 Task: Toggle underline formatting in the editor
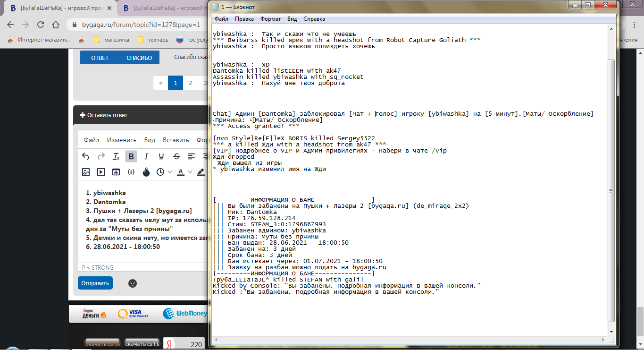click(161, 156)
